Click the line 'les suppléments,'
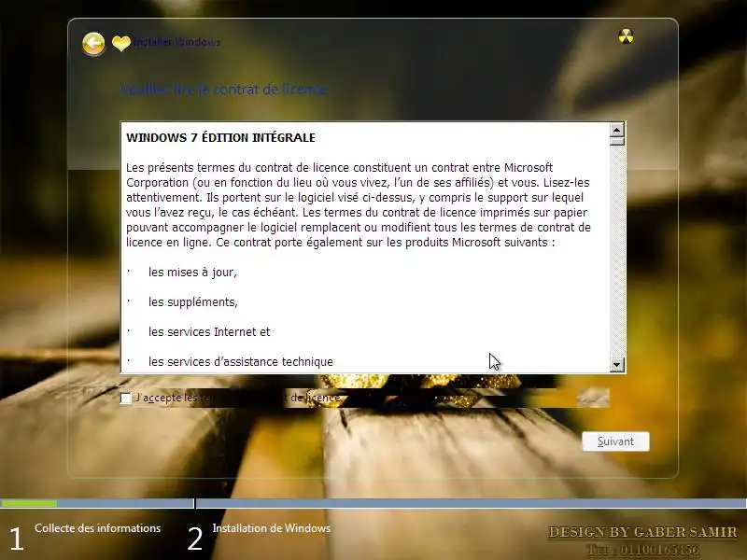The width and height of the screenshot is (747, 560). pos(193,301)
